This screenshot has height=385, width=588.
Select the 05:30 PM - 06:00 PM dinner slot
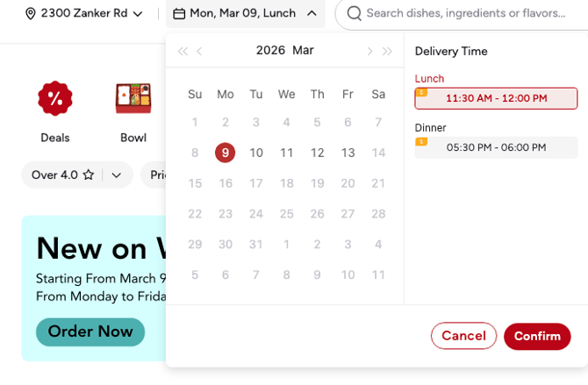496,147
